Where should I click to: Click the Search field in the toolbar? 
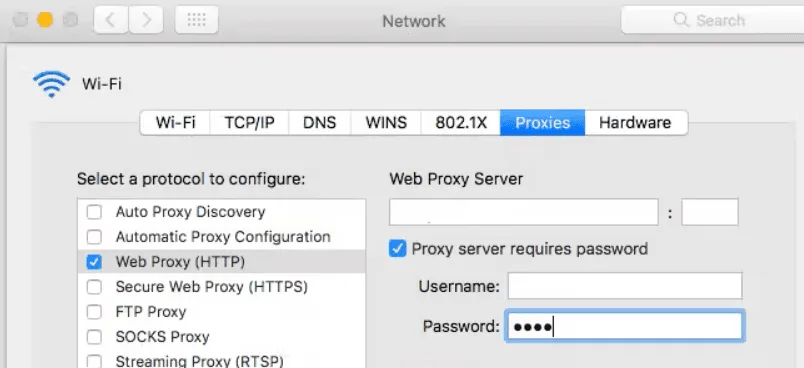pos(713,20)
